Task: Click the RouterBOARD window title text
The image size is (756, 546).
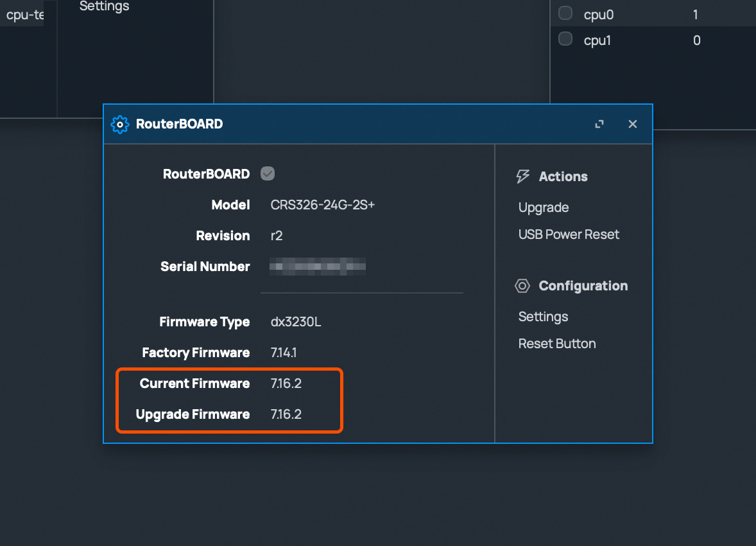Action: point(179,124)
